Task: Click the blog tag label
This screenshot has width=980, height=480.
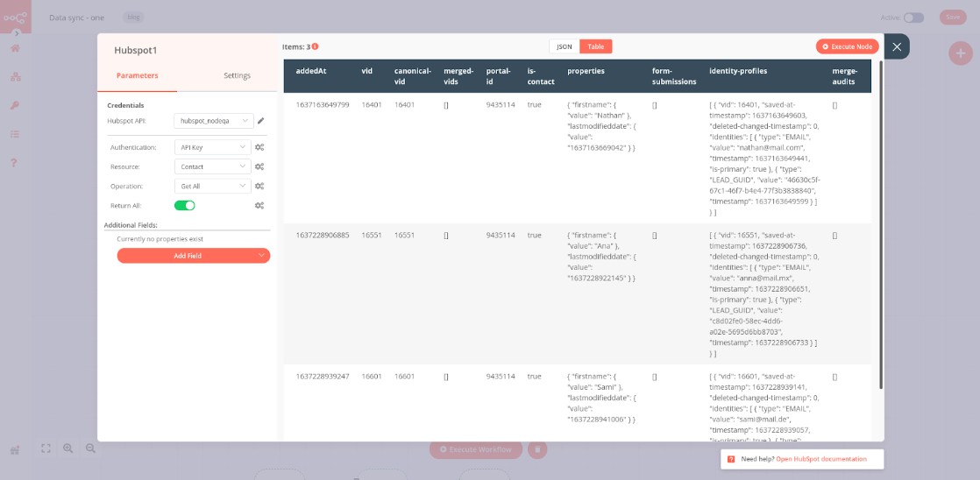Action: (133, 18)
